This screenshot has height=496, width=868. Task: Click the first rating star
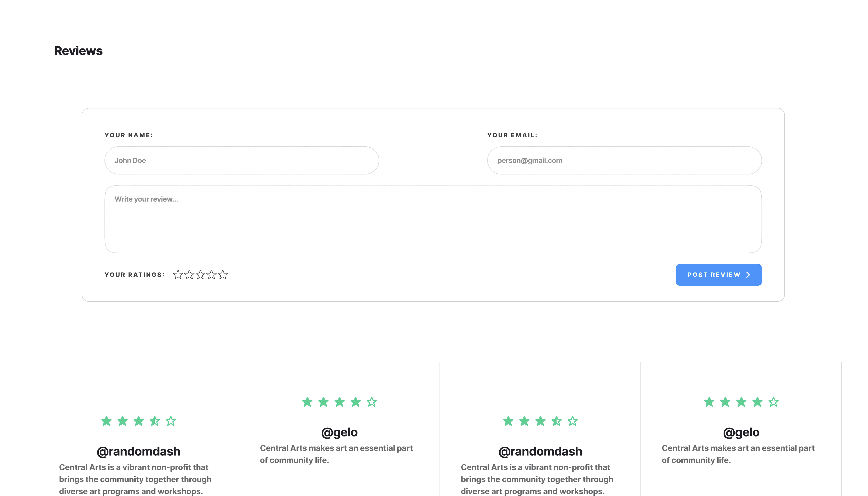click(x=178, y=275)
